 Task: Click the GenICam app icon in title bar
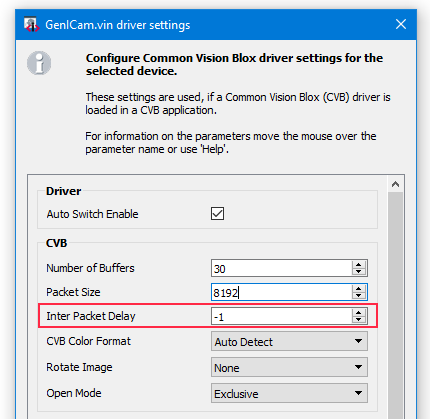point(31,25)
